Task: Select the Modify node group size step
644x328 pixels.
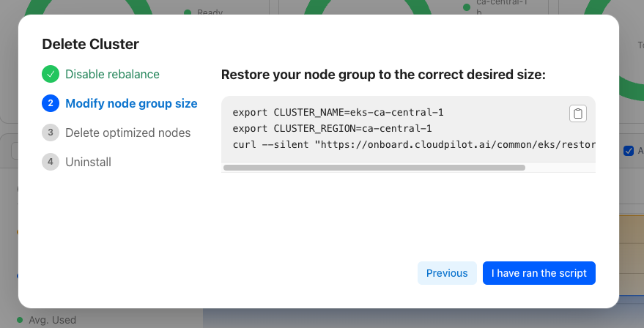Action: (131, 103)
